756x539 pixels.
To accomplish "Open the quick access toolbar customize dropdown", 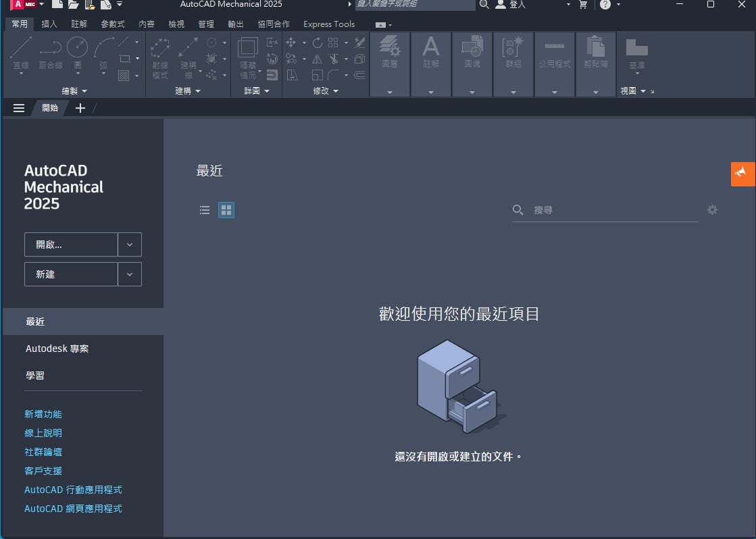I will click(x=120, y=4).
